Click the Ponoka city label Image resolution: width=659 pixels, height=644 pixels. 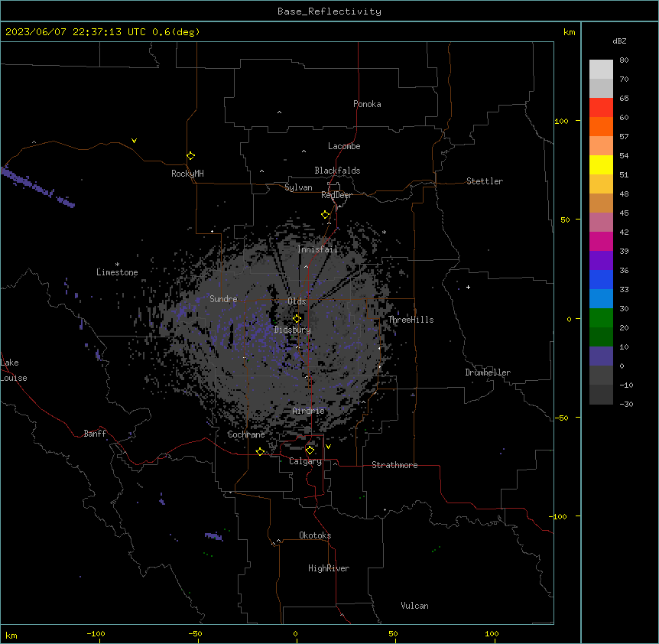pyautogui.click(x=367, y=104)
